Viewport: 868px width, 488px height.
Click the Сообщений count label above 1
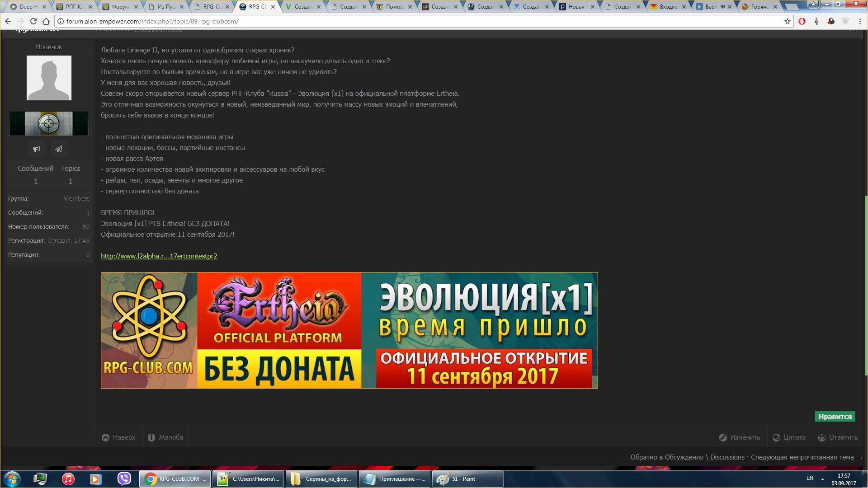pyautogui.click(x=36, y=169)
